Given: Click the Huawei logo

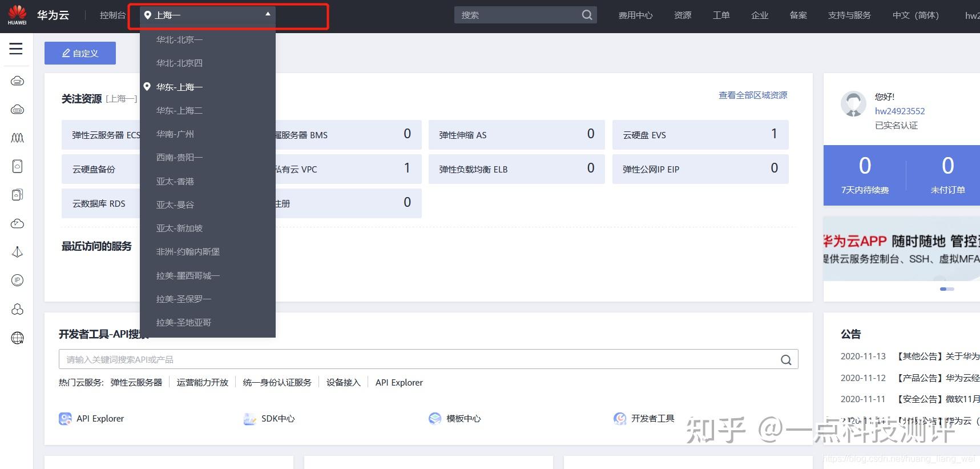Looking at the screenshot, I should point(17,15).
